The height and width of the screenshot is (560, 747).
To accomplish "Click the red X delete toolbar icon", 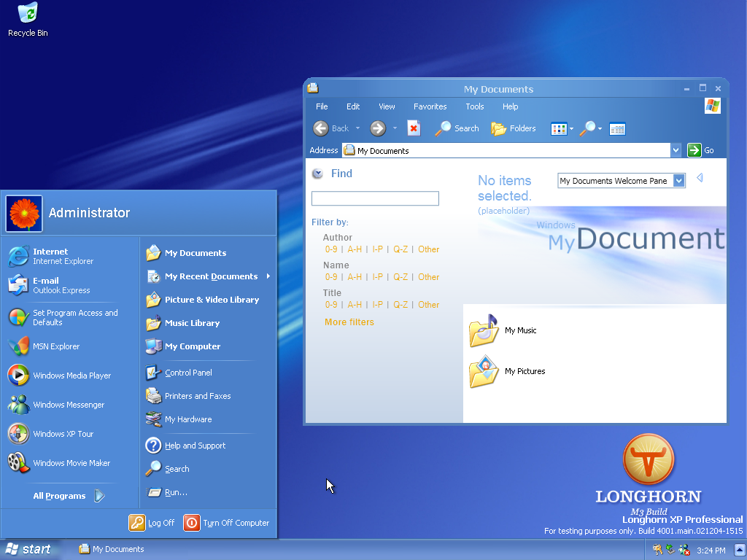I will tap(414, 128).
